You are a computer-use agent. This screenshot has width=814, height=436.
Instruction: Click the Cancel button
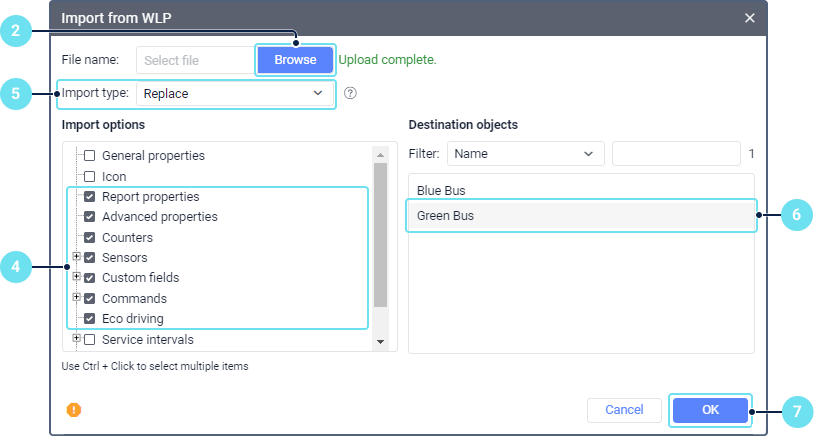pos(624,410)
